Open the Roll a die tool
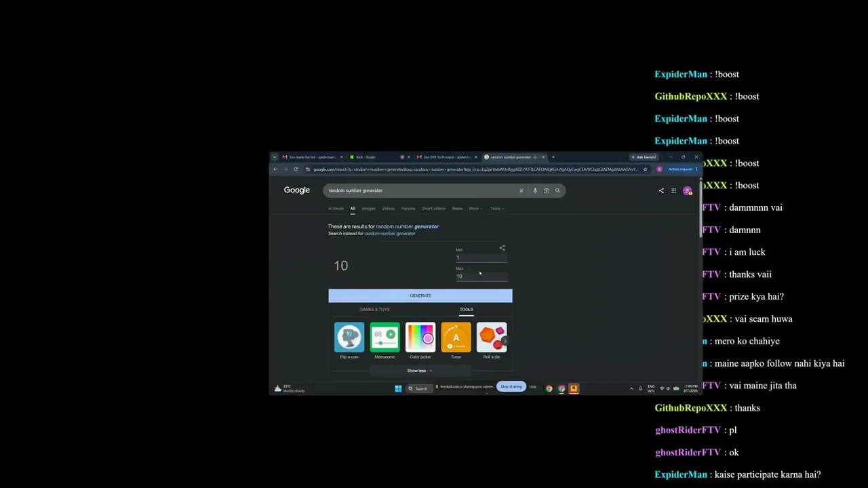This screenshot has width=868, height=488. click(x=492, y=340)
